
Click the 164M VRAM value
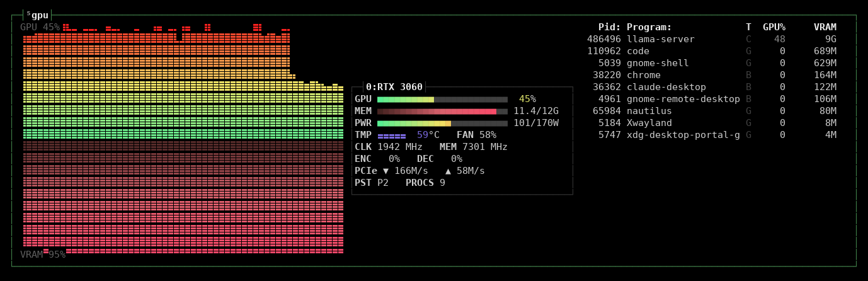[x=825, y=75]
